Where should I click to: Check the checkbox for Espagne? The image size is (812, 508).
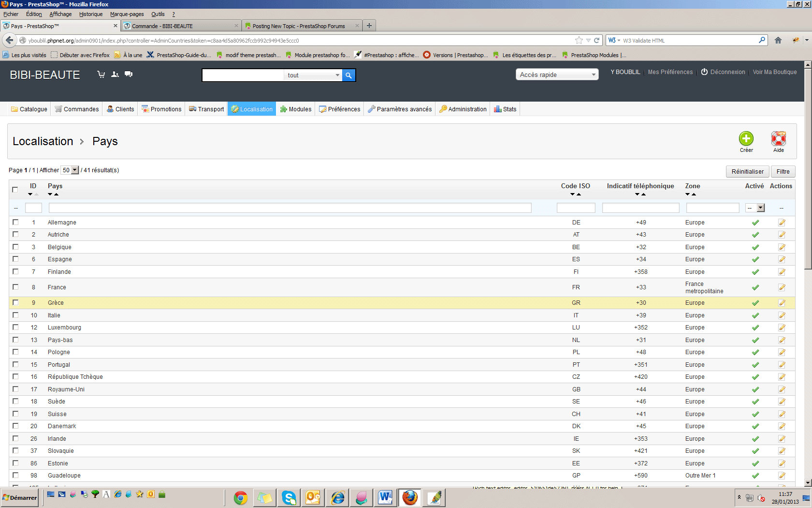coord(15,259)
